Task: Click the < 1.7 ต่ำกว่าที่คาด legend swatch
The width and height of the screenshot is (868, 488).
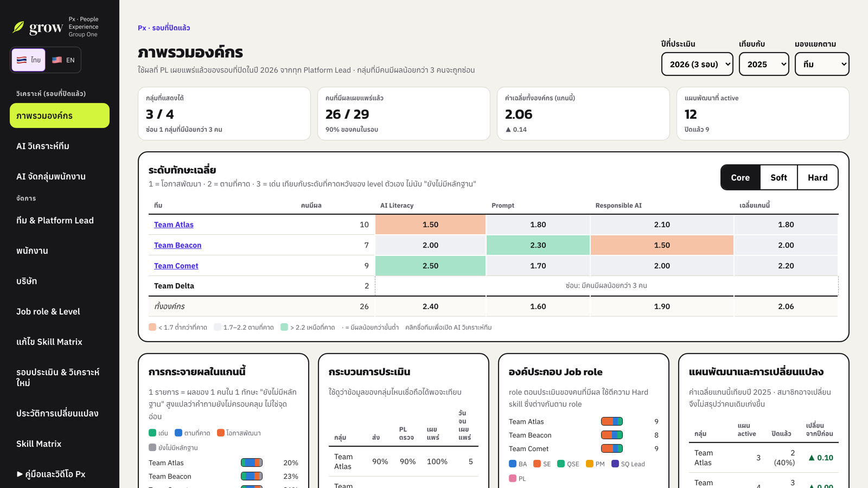Action: pyautogui.click(x=152, y=327)
